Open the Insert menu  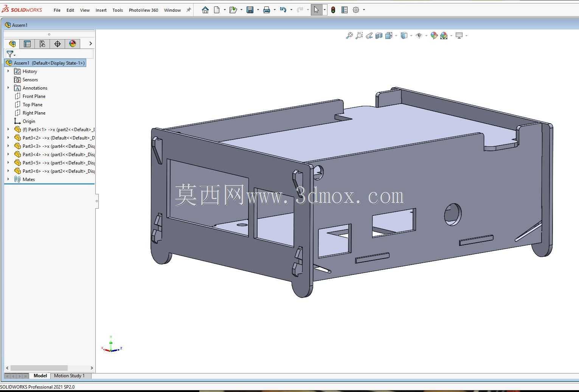click(x=101, y=10)
